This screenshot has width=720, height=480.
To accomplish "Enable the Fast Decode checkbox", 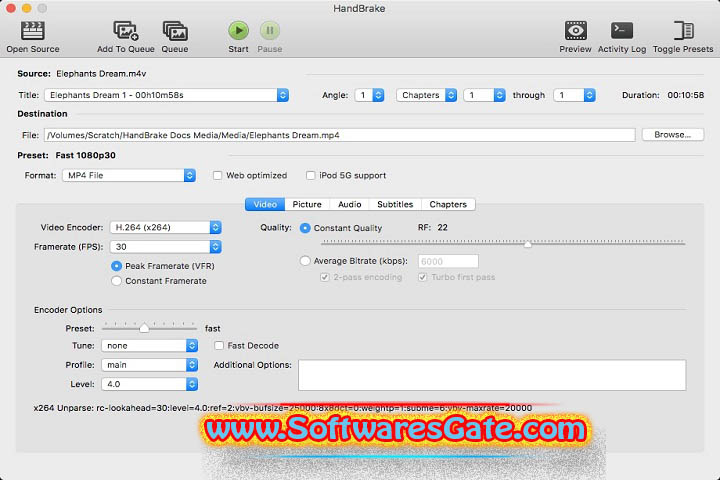I will pos(219,345).
